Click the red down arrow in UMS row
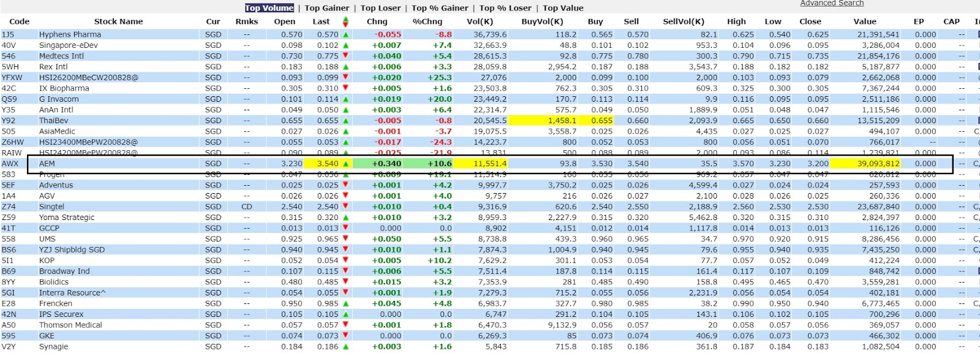This screenshot has height=361, width=980. pyautogui.click(x=345, y=239)
